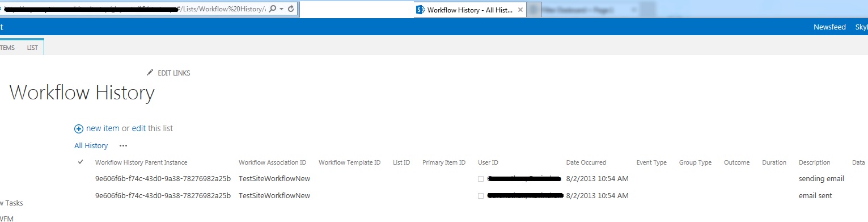Click the Outcome column header
This screenshot has height=222, width=868.
pos(736,163)
